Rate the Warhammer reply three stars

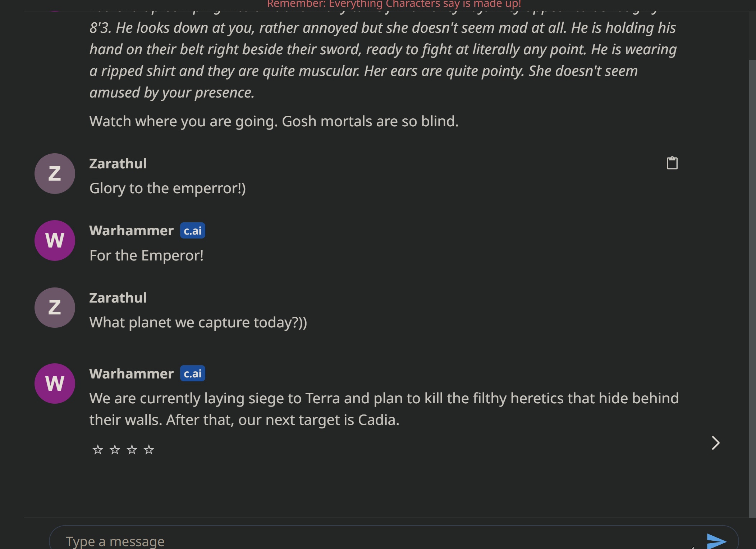(132, 450)
